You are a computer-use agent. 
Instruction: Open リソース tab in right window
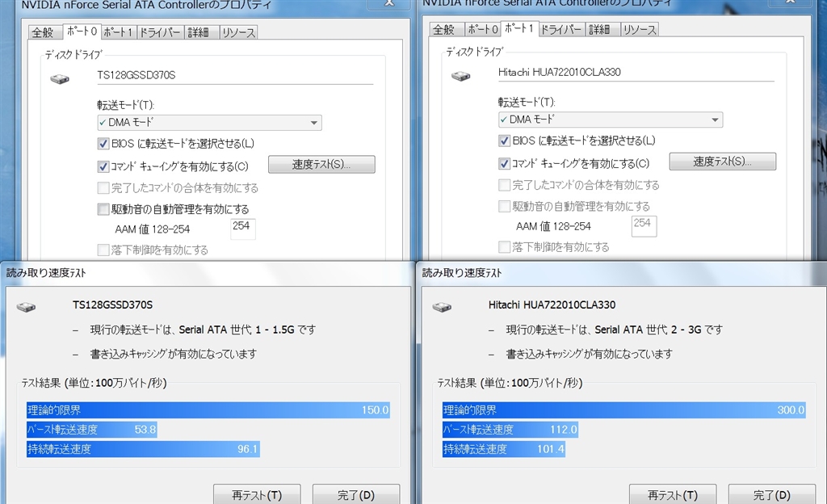coord(640,30)
